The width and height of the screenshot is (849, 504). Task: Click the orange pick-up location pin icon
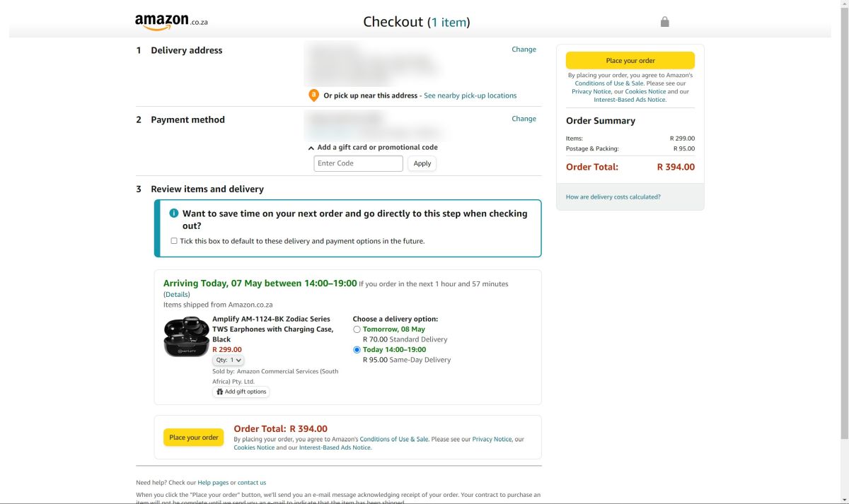(x=314, y=95)
